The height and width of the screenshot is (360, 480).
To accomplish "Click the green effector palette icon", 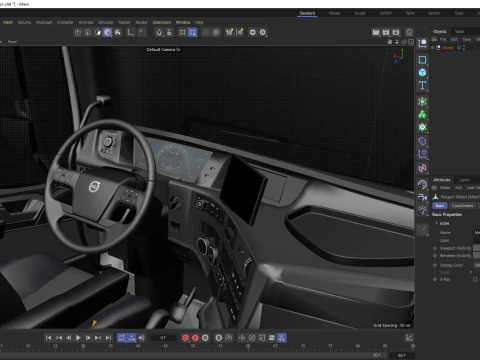I will [x=422, y=127].
